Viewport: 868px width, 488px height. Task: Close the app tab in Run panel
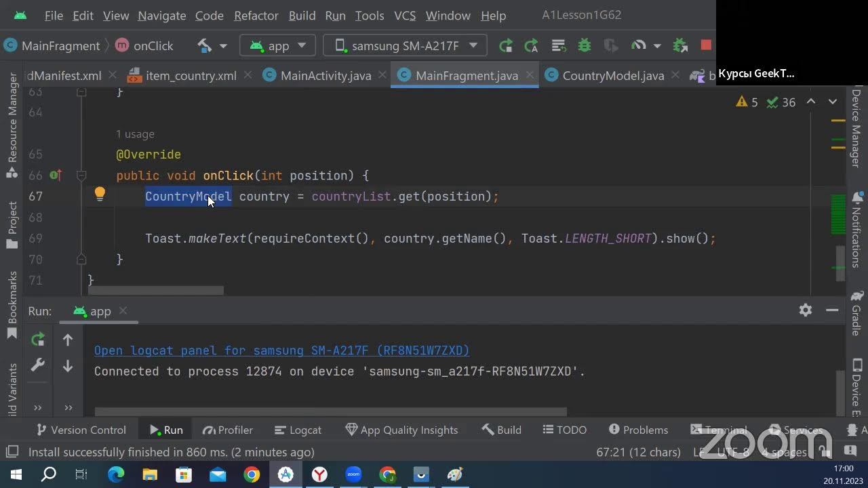(123, 310)
